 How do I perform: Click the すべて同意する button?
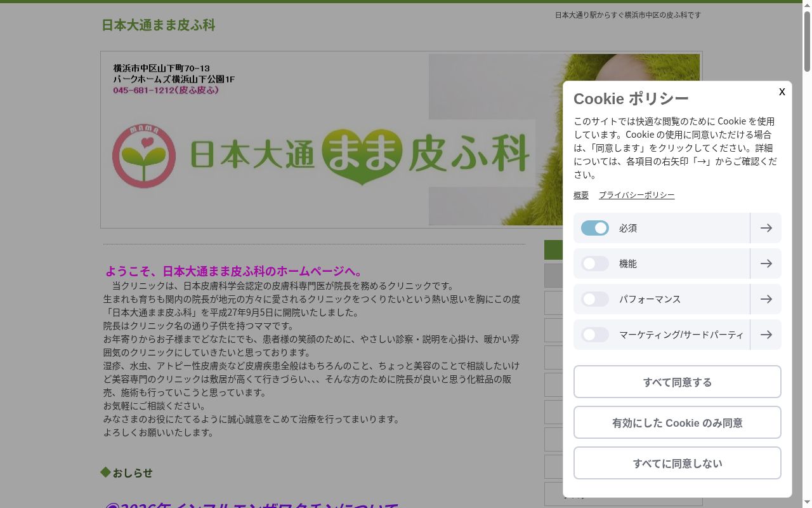coord(678,382)
